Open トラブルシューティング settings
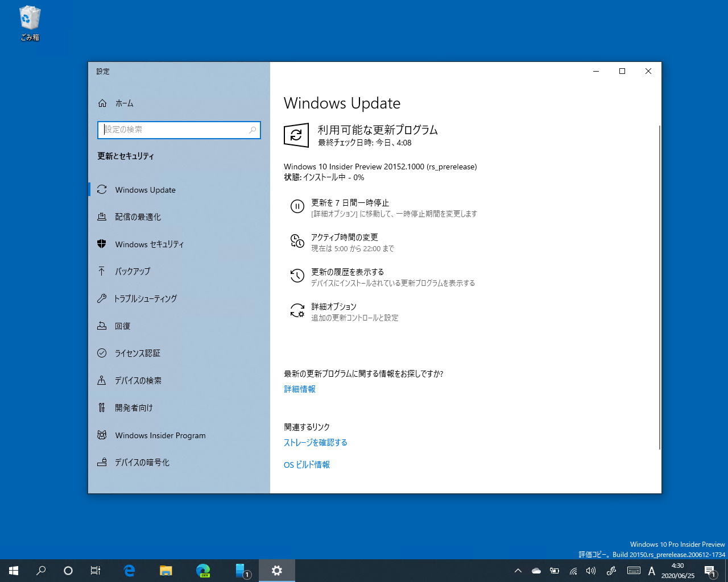 (146, 298)
